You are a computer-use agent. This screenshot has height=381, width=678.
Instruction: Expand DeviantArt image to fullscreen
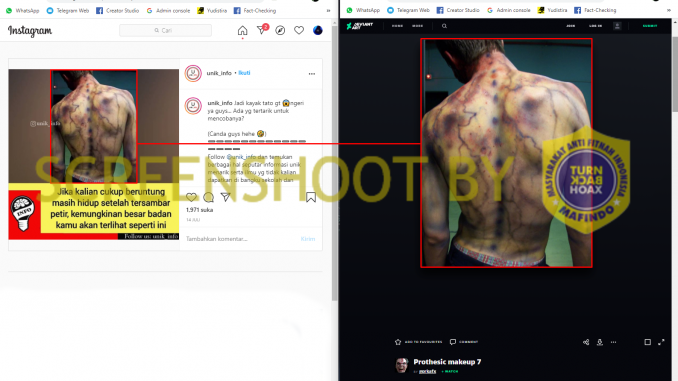[x=661, y=342]
